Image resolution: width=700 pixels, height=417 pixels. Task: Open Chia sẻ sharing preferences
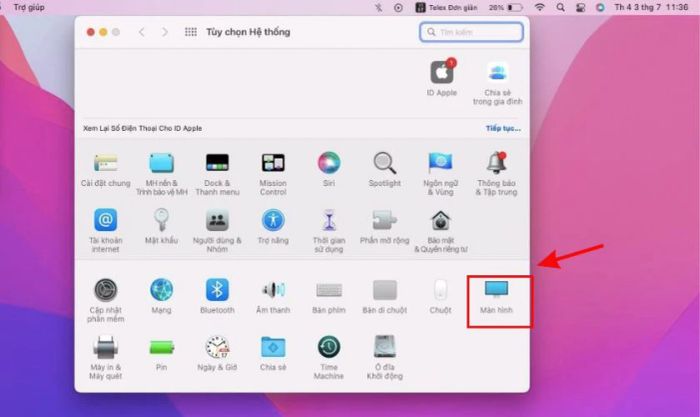[x=273, y=353]
